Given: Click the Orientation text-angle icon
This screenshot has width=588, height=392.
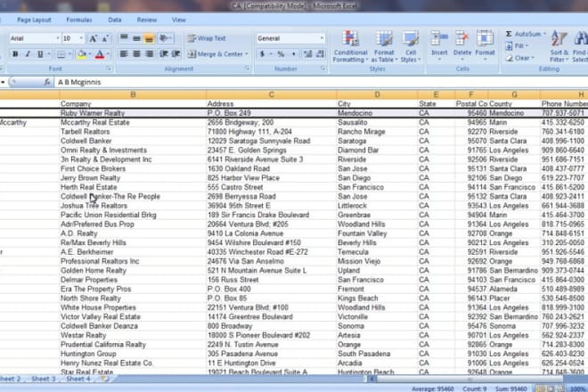Looking at the screenshot, I should tap(164, 38).
